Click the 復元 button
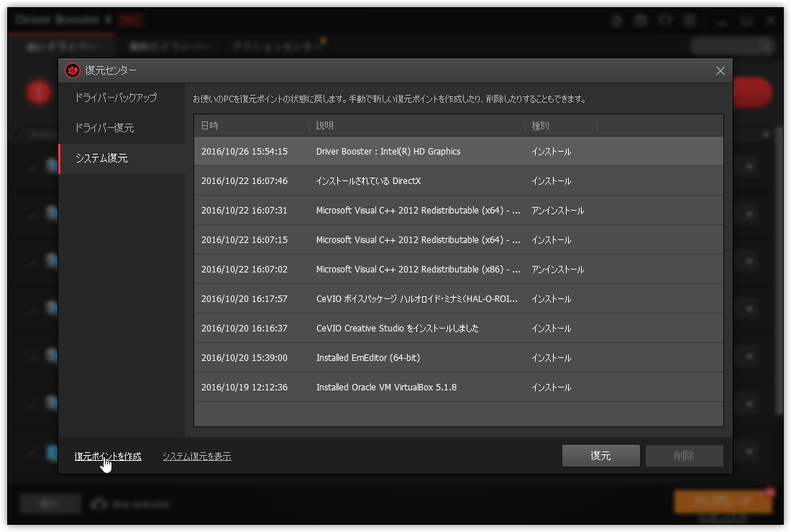The image size is (791, 532). [x=601, y=456]
